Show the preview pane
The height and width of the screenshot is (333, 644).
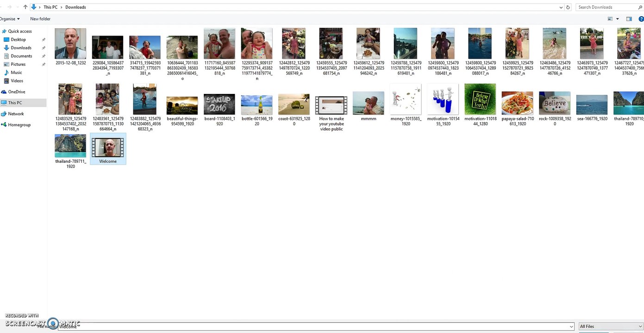tap(629, 19)
